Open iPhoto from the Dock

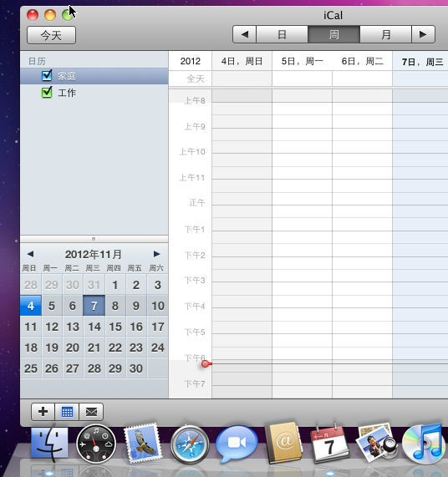tap(377, 444)
